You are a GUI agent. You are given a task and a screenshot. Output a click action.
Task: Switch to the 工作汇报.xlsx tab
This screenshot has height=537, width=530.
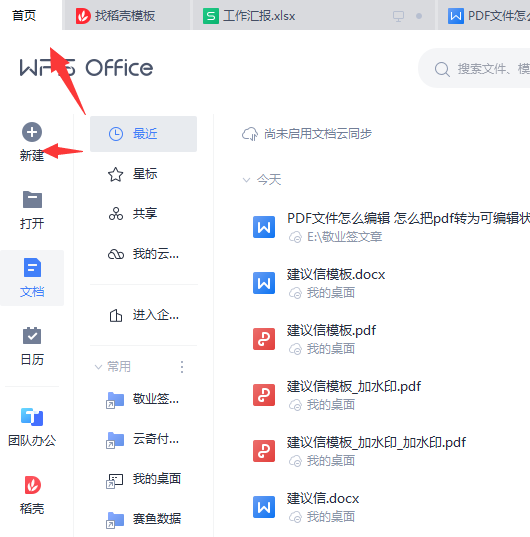[313, 16]
